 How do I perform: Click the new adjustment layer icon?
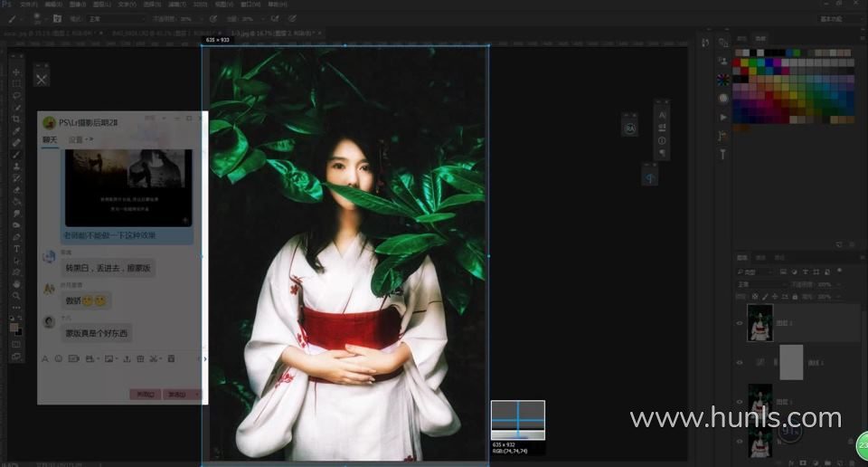coord(816,462)
